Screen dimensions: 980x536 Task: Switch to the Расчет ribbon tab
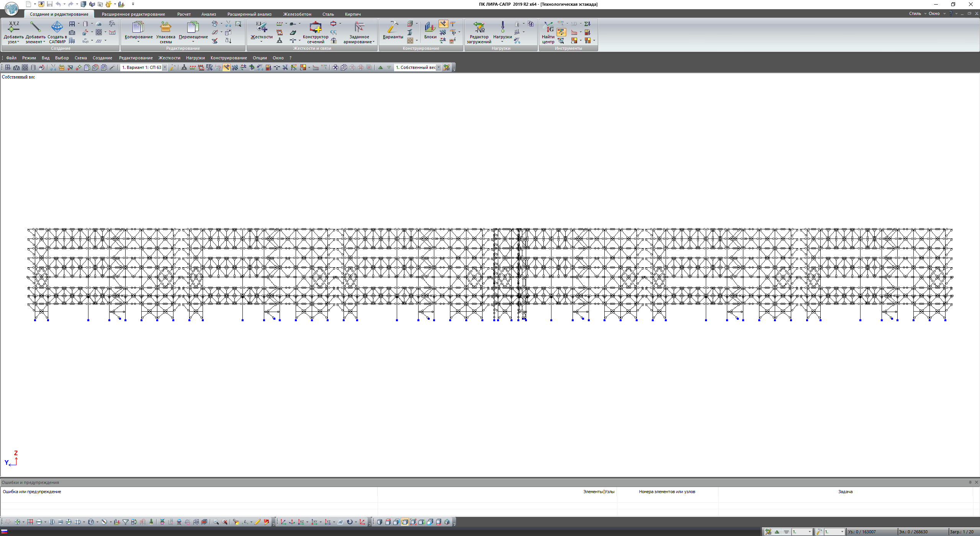pos(184,14)
